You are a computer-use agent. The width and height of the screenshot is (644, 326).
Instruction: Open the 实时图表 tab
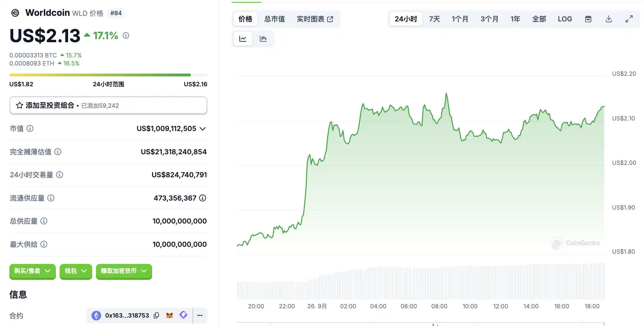pos(315,19)
